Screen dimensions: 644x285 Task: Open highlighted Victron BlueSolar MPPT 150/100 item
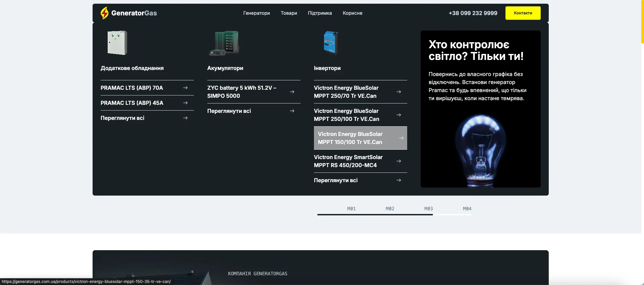[361, 138]
